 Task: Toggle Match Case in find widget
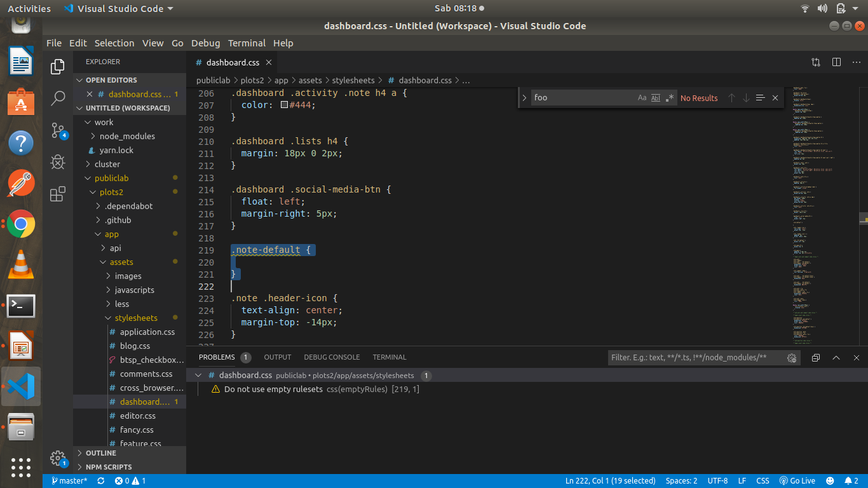(x=642, y=98)
